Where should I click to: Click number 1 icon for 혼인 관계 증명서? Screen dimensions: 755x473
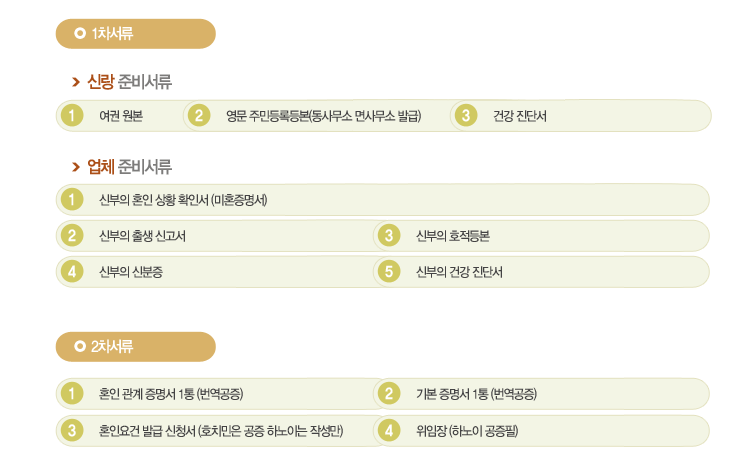tap(71, 394)
